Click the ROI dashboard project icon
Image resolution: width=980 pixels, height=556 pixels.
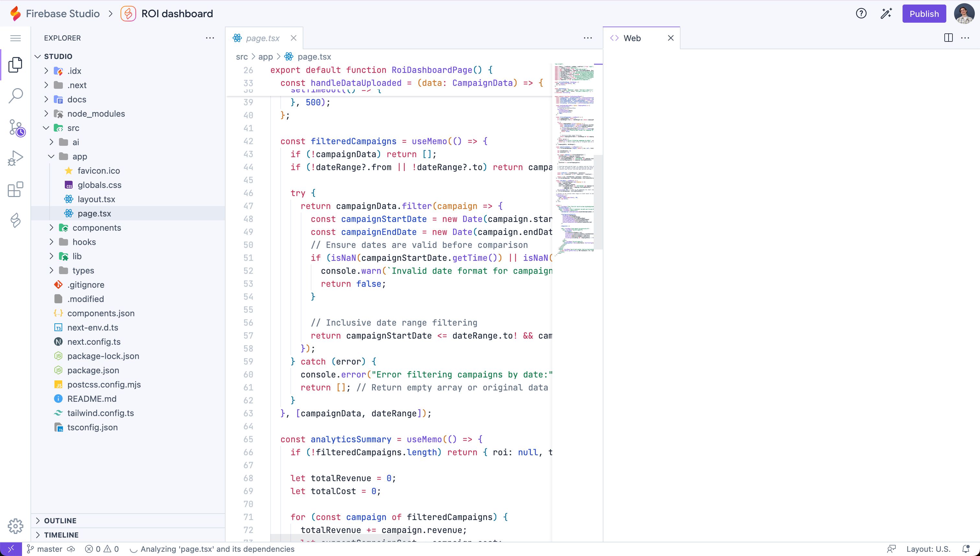[128, 13]
